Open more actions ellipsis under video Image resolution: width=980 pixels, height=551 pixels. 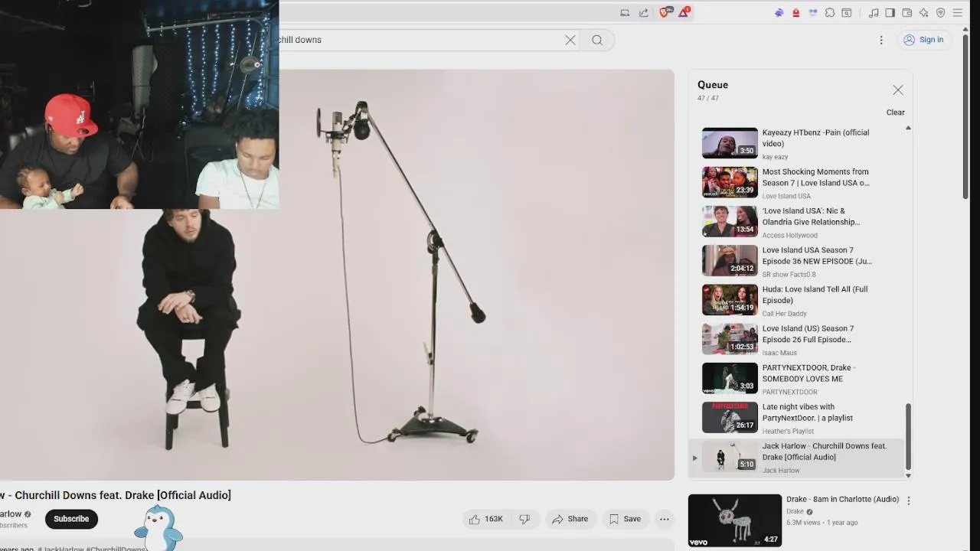(x=665, y=519)
